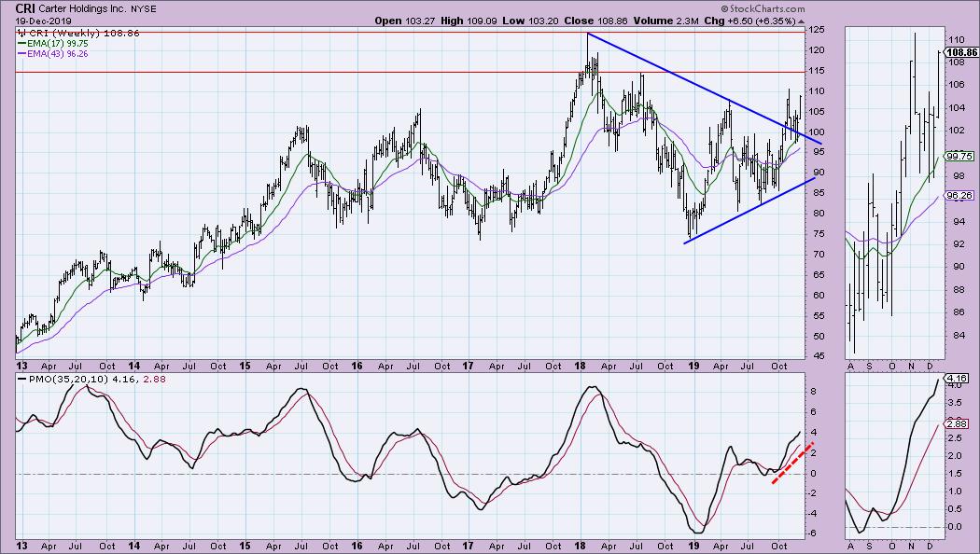The width and height of the screenshot is (980, 554).
Task: Click the 102 label on the zoomed price axis
Action: point(956,131)
